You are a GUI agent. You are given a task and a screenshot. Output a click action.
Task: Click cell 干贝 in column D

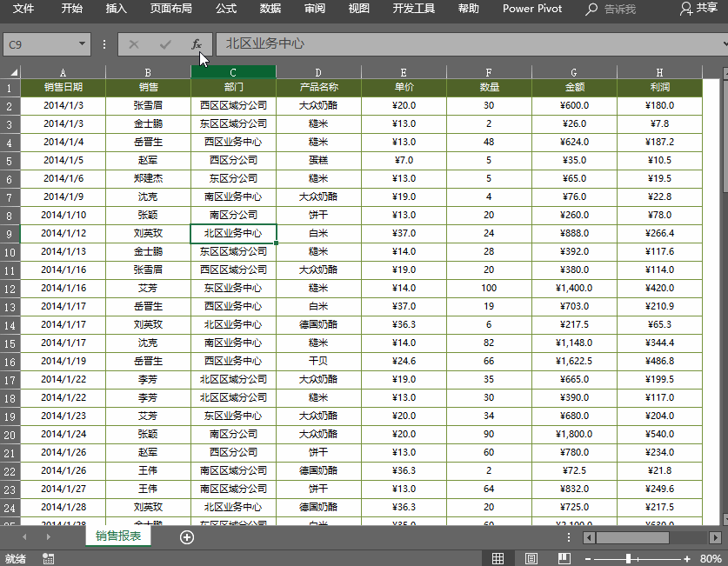point(318,362)
